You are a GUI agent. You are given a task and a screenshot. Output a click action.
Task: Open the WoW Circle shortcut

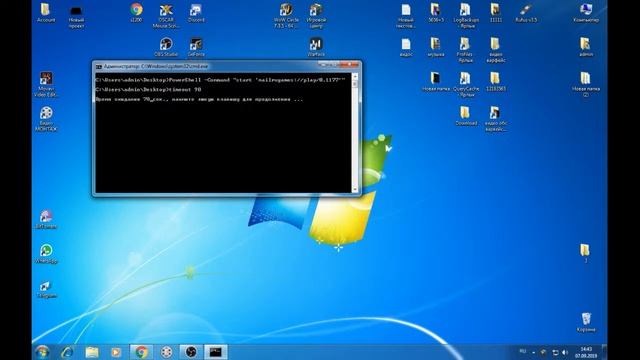pos(286,16)
